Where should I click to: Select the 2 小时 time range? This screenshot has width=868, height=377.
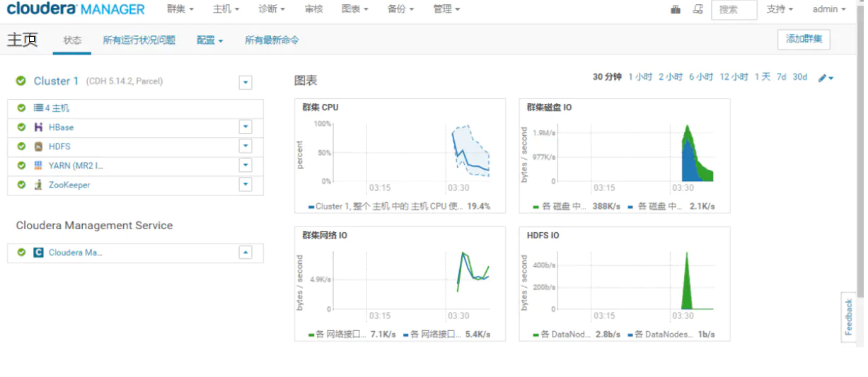coord(671,77)
